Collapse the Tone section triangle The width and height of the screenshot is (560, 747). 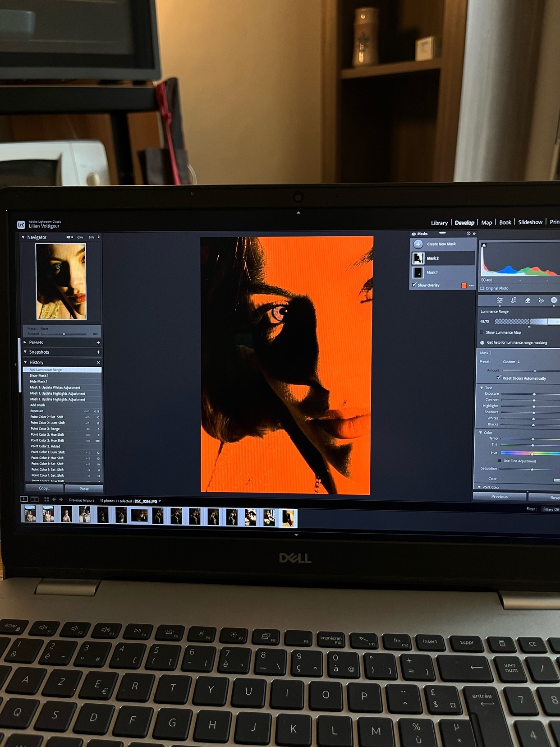[x=482, y=388]
